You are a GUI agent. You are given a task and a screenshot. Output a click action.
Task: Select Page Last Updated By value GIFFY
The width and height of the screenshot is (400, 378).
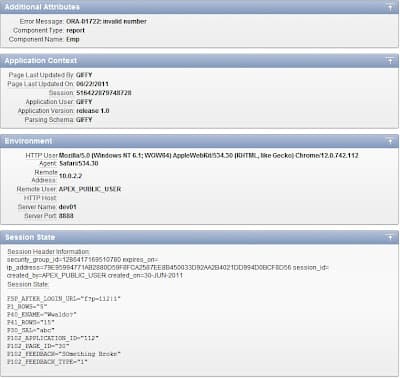84,75
